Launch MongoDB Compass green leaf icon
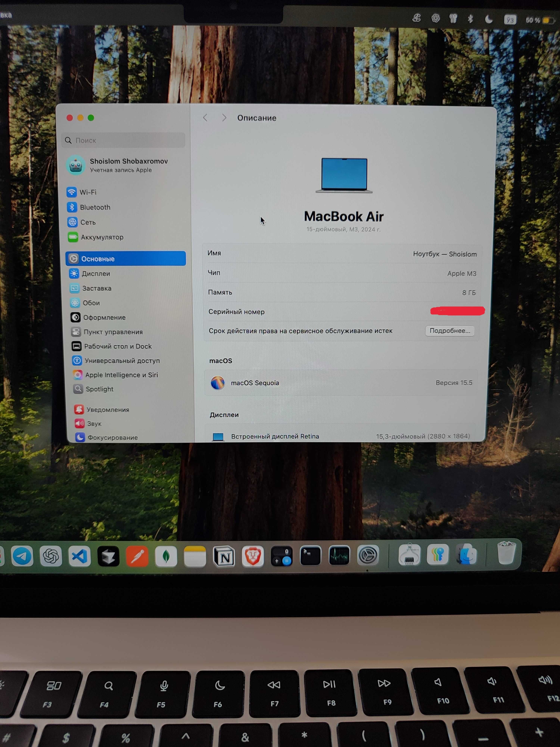The width and height of the screenshot is (560, 747). pos(166,556)
